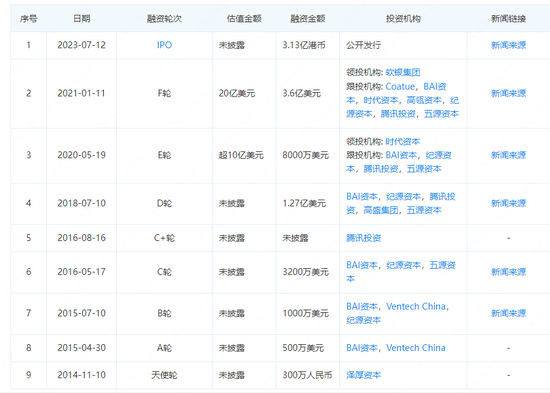
Task: Click the 天使轮 round cell
Action: click(x=164, y=375)
